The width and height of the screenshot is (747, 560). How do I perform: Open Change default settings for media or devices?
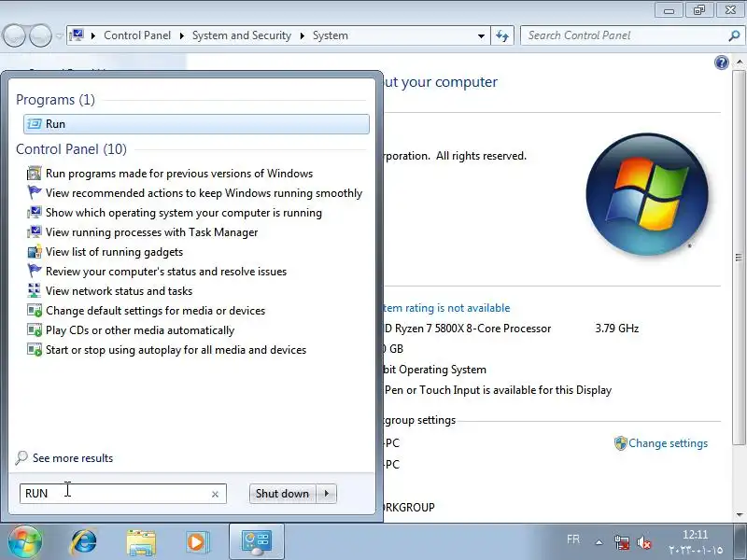coord(155,311)
